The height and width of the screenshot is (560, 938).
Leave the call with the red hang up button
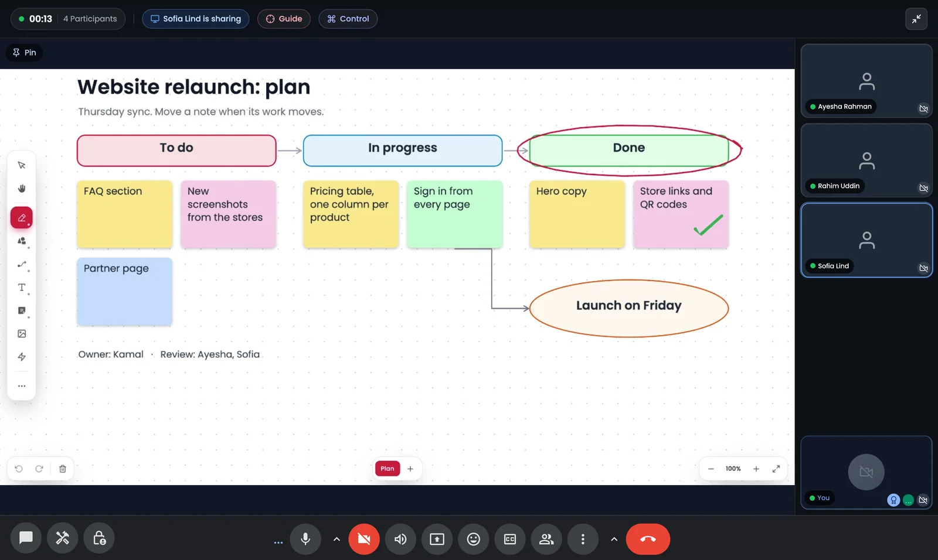click(x=648, y=539)
